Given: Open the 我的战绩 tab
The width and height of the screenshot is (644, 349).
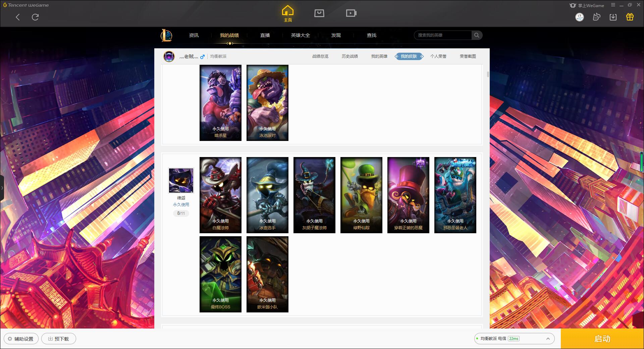Looking at the screenshot, I should coord(229,35).
